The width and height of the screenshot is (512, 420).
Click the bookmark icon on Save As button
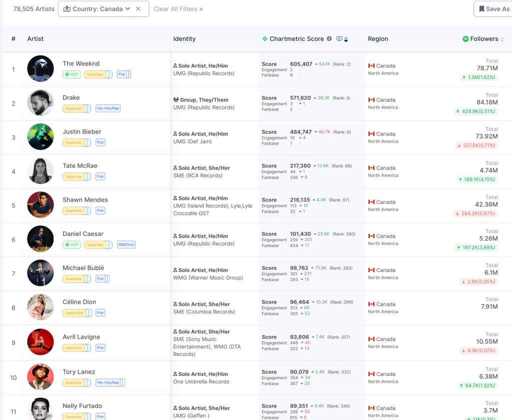coord(481,9)
